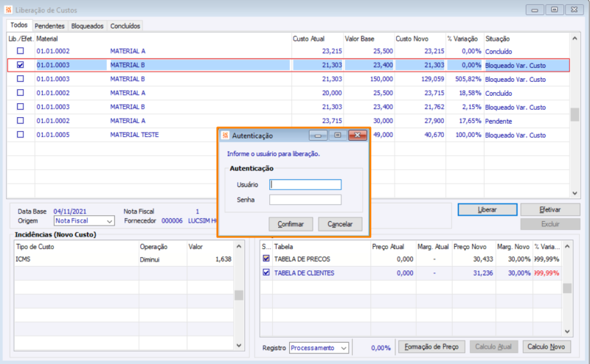Toggle the TABELA DE PRECOS checkbox
The width and height of the screenshot is (590, 364).
coord(267,259)
